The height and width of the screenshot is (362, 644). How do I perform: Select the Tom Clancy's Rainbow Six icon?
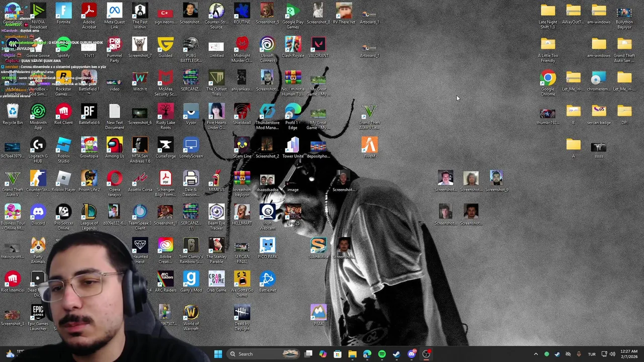191,250
